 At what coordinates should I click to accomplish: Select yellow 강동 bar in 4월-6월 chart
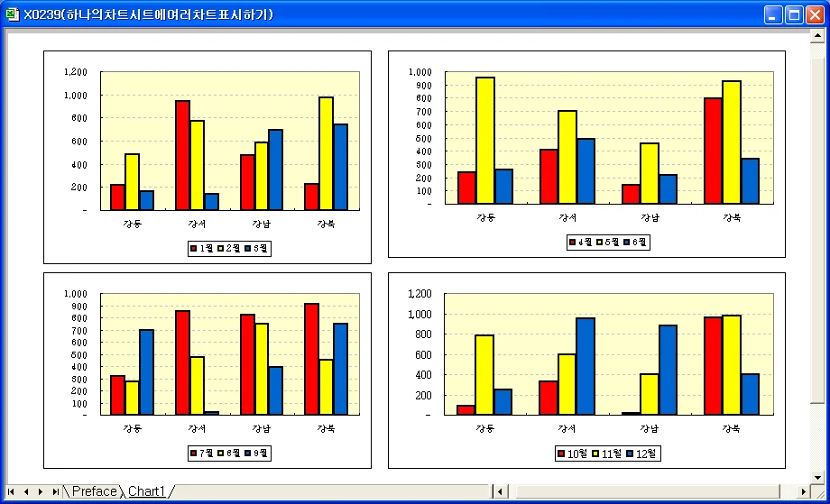[x=485, y=141]
